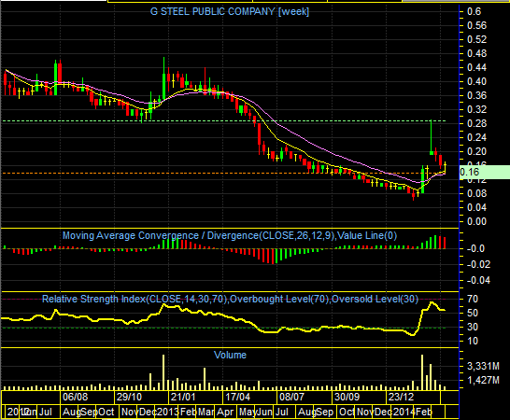Click the 08/07 date label on the timeline
The width and height of the screenshot is (510, 420).
[291, 397]
